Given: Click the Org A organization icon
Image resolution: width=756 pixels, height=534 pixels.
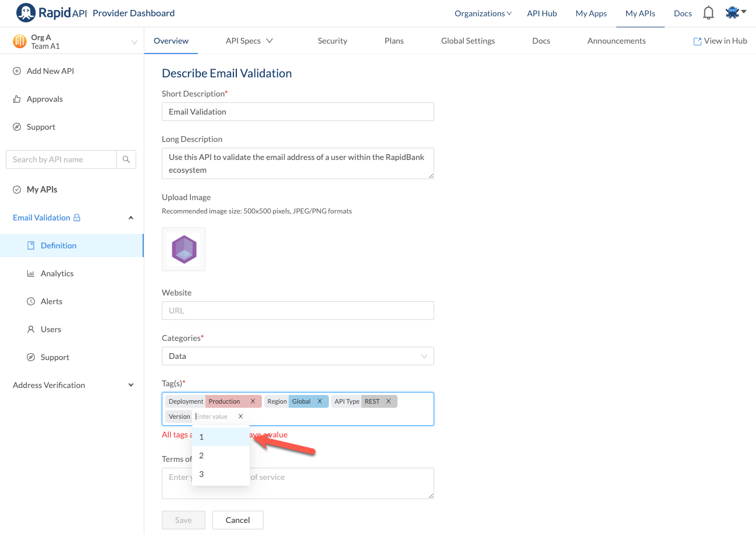Looking at the screenshot, I should tap(20, 41).
